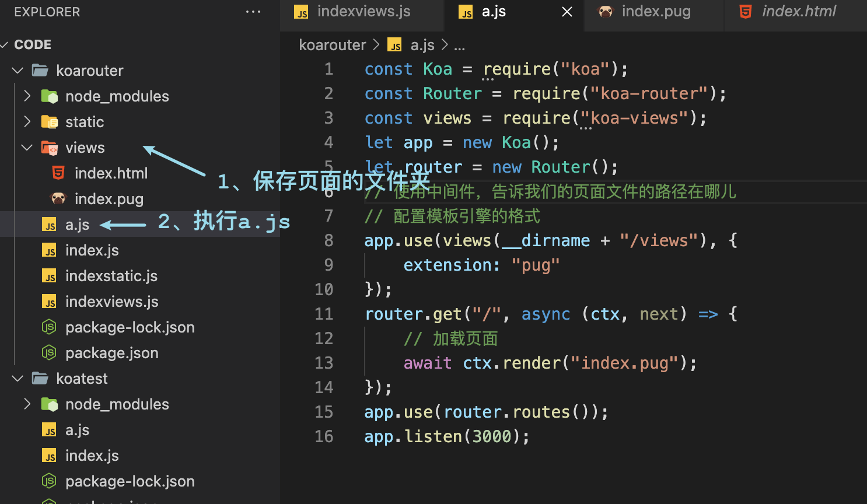Click the static folder icon

click(50, 122)
